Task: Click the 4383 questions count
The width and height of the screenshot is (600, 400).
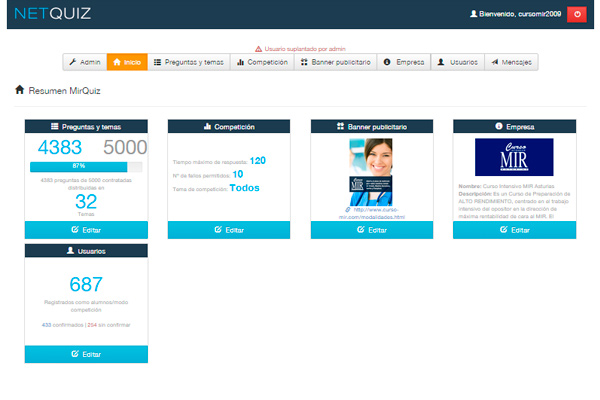Action: tap(60, 147)
